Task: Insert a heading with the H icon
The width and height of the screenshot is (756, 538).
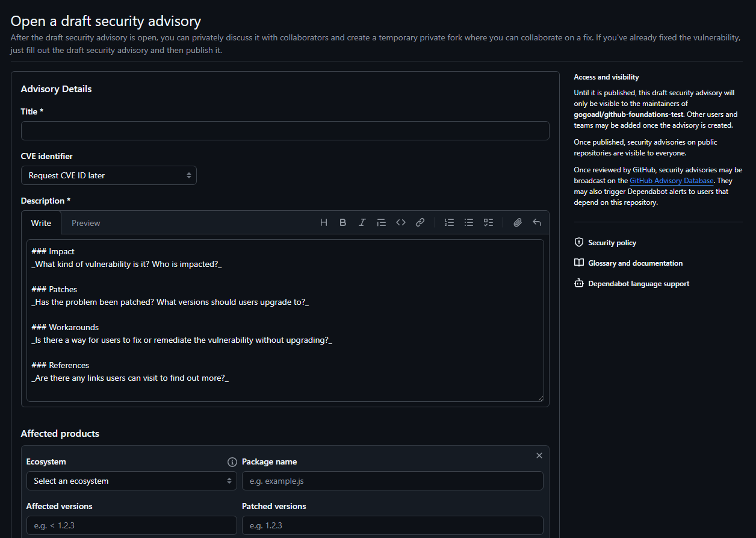Action: [x=324, y=222]
